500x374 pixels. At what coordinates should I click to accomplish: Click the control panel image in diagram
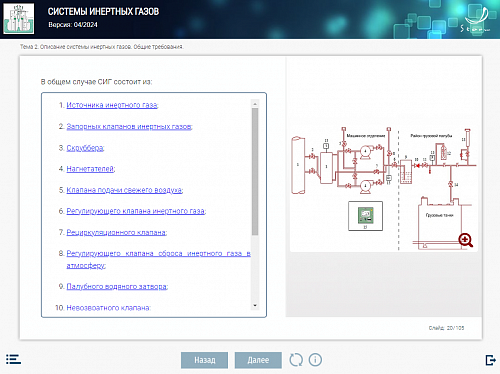[365, 216]
